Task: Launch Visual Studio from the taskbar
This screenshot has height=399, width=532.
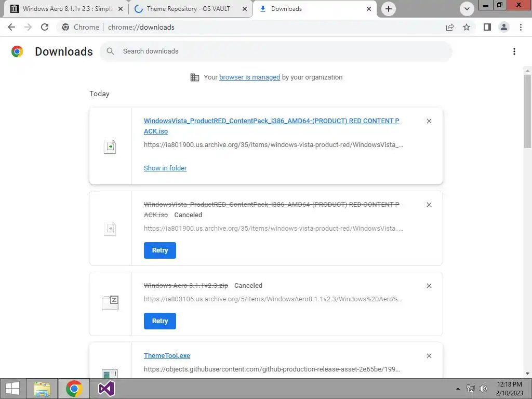Action: click(106, 389)
